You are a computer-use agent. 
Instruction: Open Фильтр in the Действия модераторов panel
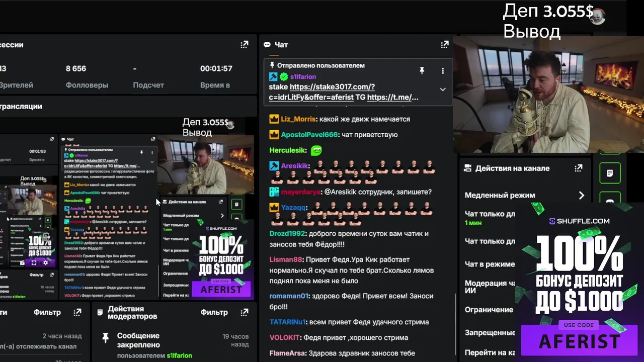tap(214, 312)
